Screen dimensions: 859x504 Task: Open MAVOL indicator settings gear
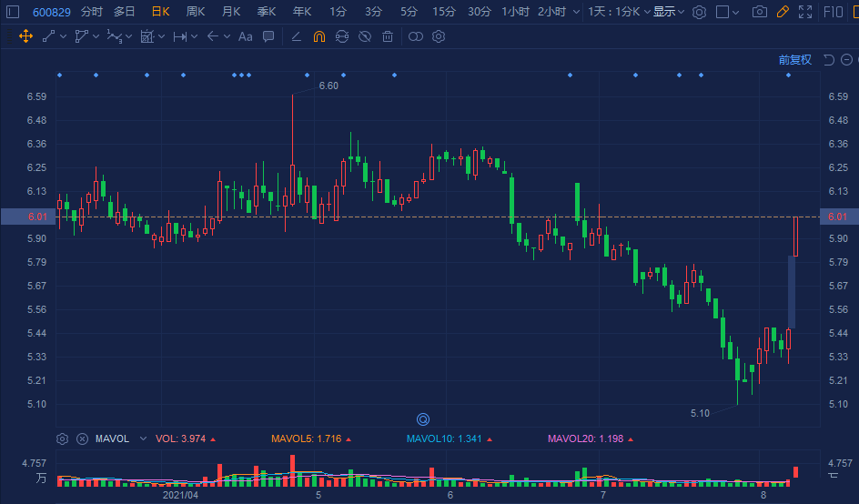(x=63, y=438)
